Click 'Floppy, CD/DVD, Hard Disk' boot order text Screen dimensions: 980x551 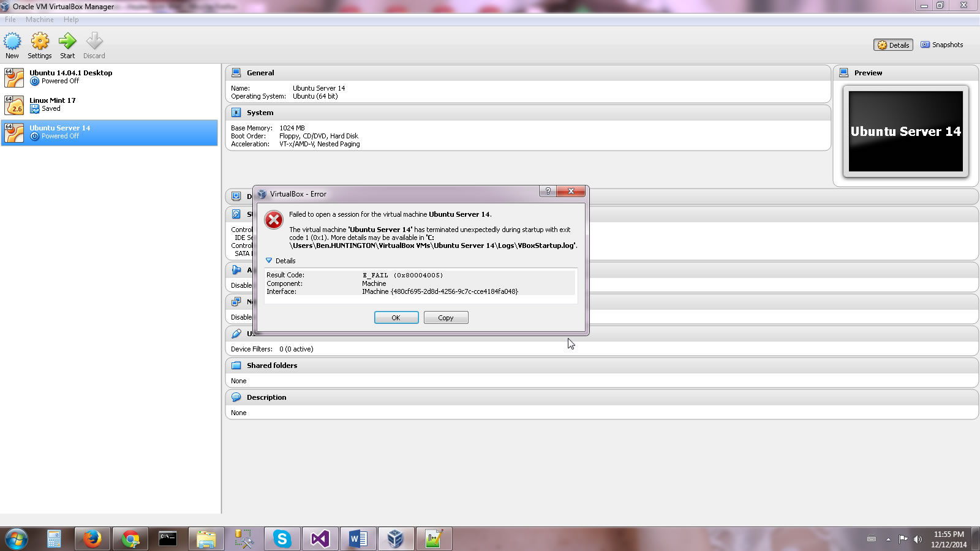coord(319,136)
